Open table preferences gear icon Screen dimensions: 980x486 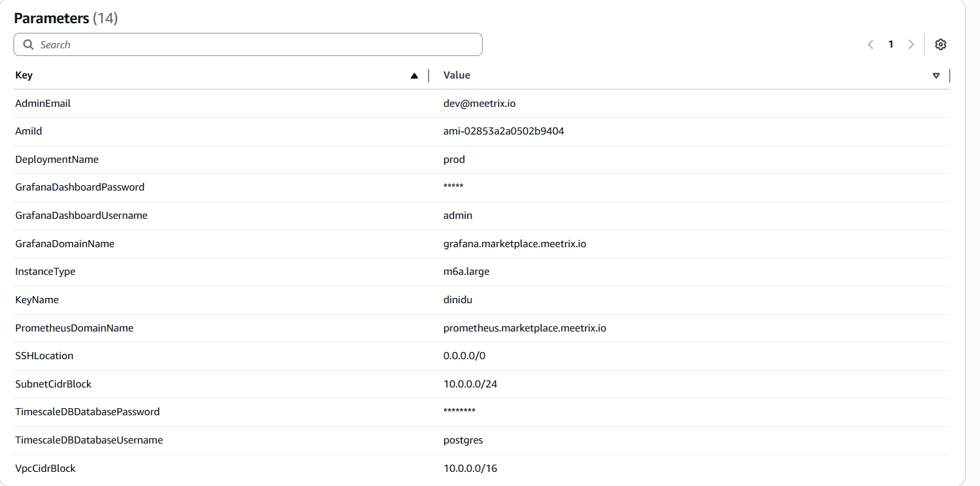pyautogui.click(x=940, y=44)
